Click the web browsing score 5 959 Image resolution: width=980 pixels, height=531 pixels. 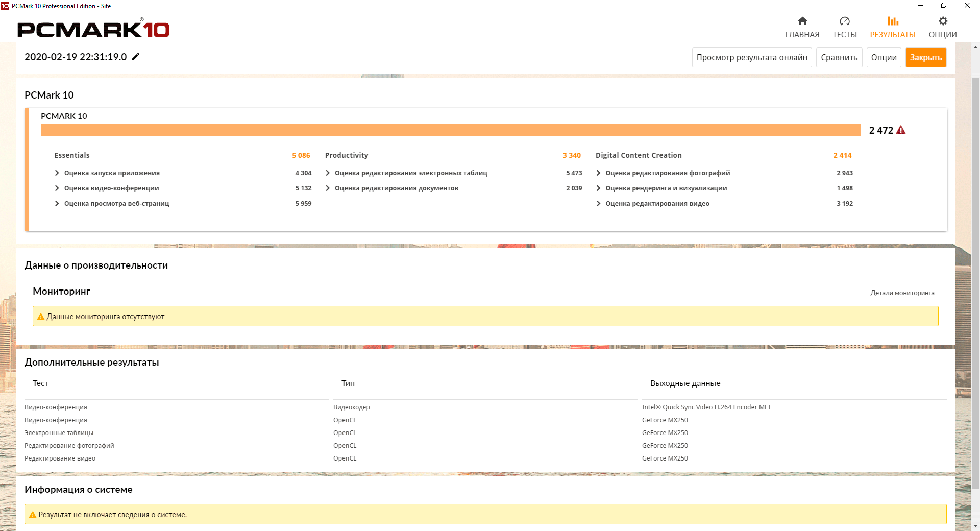(x=303, y=204)
